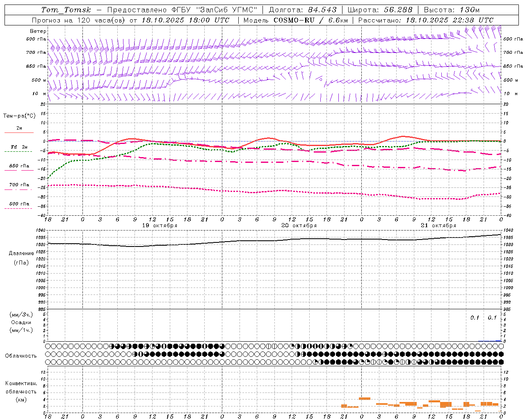Click the 19 октября date label

click(x=160, y=226)
